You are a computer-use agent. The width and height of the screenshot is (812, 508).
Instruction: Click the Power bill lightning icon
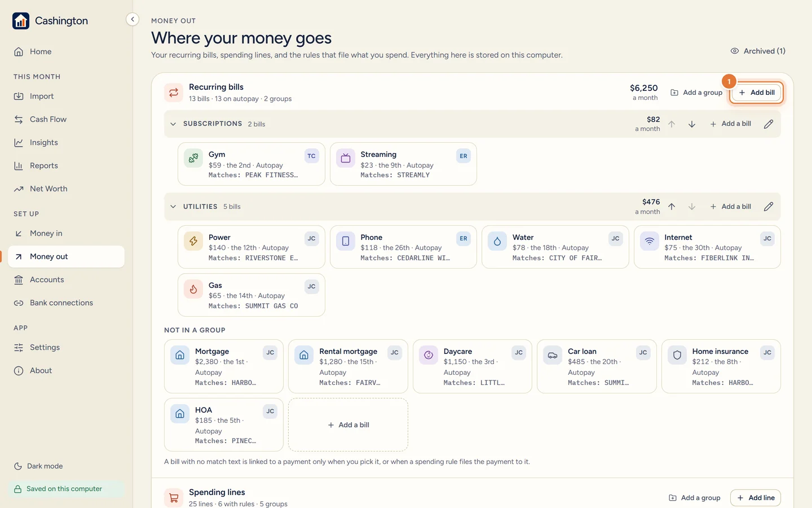(x=193, y=241)
